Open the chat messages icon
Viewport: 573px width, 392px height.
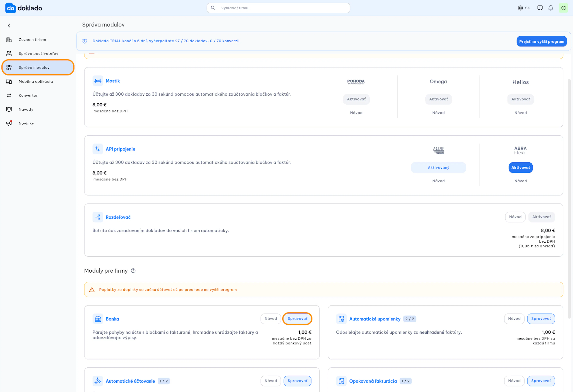click(x=540, y=8)
